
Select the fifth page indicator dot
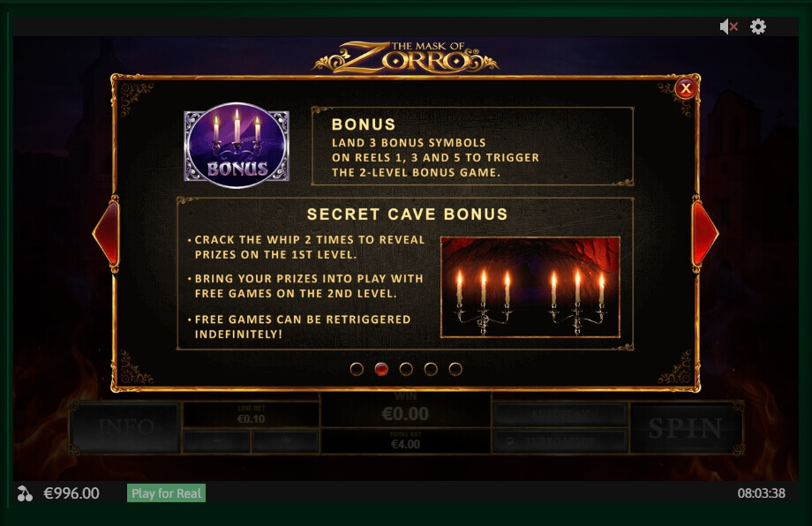point(455,369)
